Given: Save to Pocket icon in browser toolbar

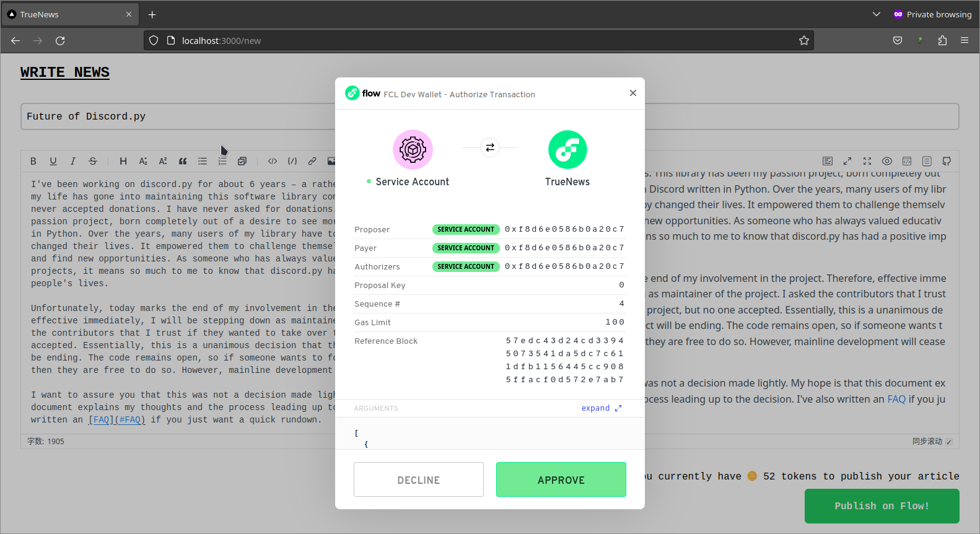Looking at the screenshot, I should pos(898,41).
